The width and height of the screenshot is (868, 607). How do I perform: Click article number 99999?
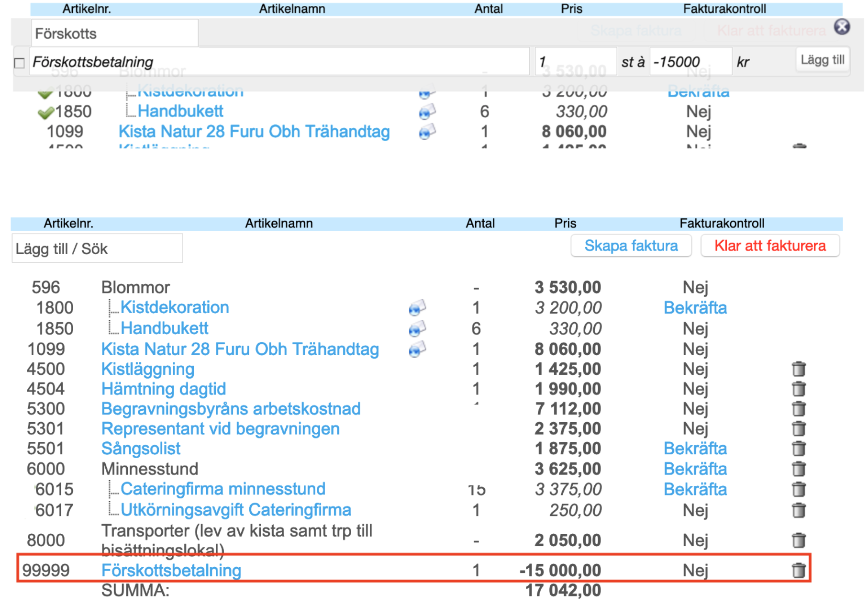(46, 571)
